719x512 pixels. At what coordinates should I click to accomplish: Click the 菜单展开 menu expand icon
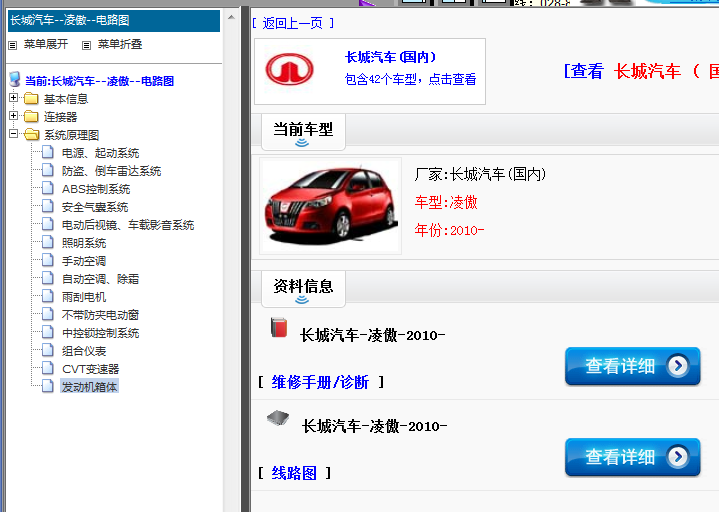pos(13,45)
